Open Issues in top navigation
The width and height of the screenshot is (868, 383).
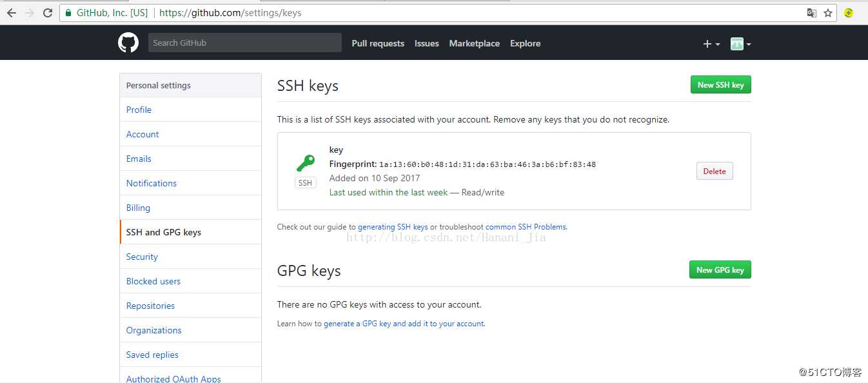coord(427,44)
